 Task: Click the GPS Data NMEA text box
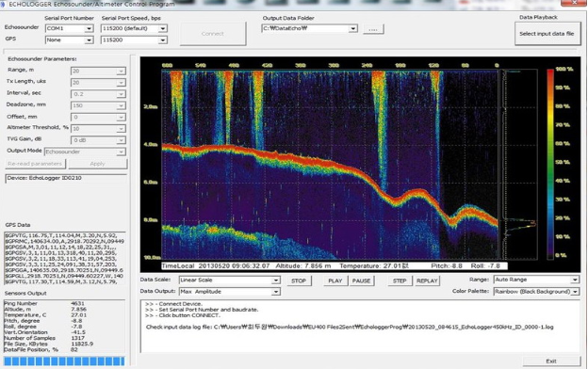(64, 259)
